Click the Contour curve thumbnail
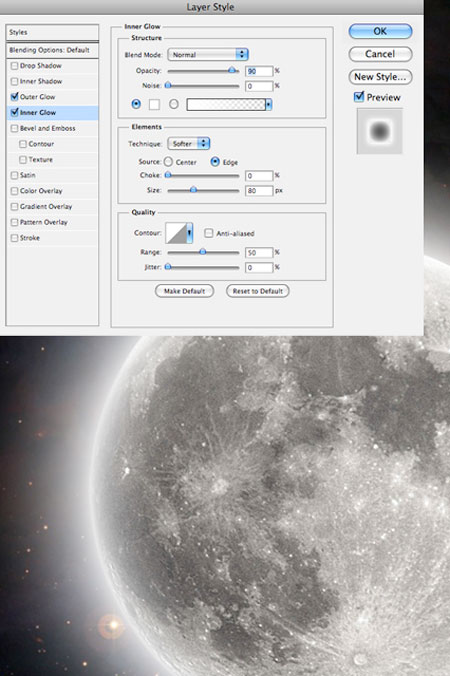450x676 pixels. tap(176, 233)
